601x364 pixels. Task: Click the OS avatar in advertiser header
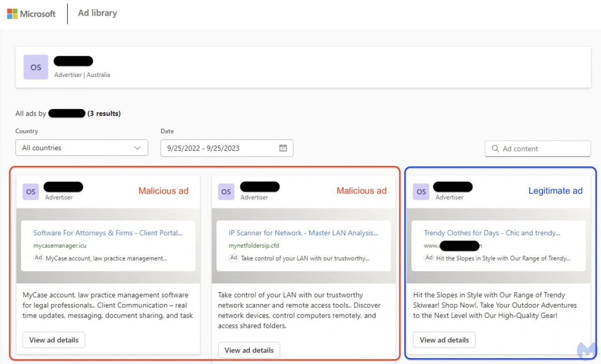(x=36, y=67)
